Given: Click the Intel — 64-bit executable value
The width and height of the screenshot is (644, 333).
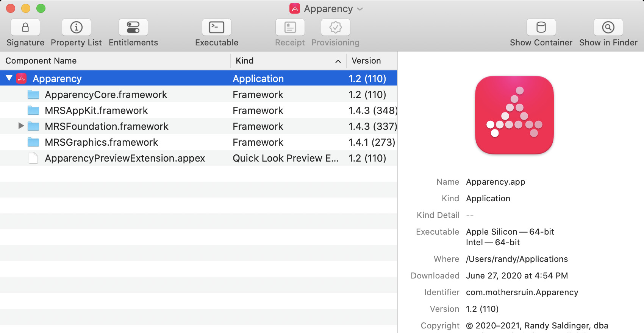Looking at the screenshot, I should [x=493, y=242].
